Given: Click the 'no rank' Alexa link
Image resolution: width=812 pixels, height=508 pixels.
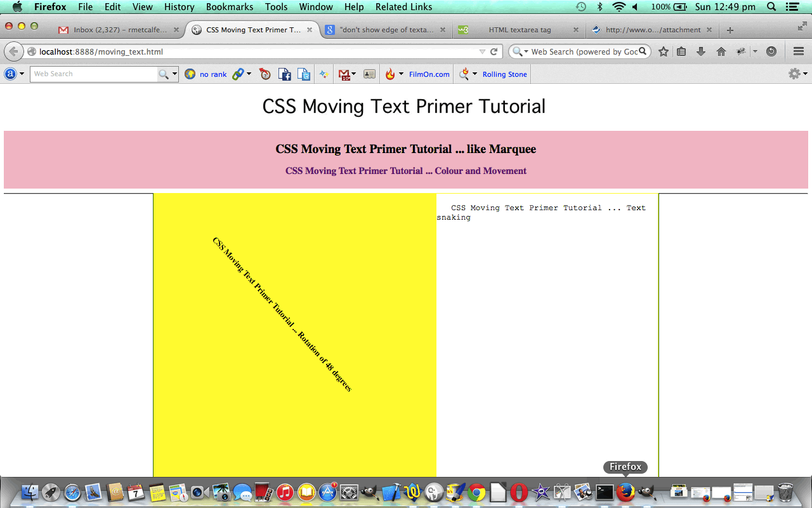Looking at the screenshot, I should pyautogui.click(x=213, y=74).
